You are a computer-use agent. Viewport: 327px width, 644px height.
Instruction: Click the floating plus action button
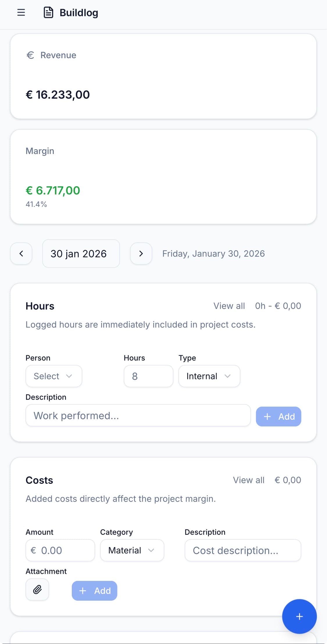(299, 616)
